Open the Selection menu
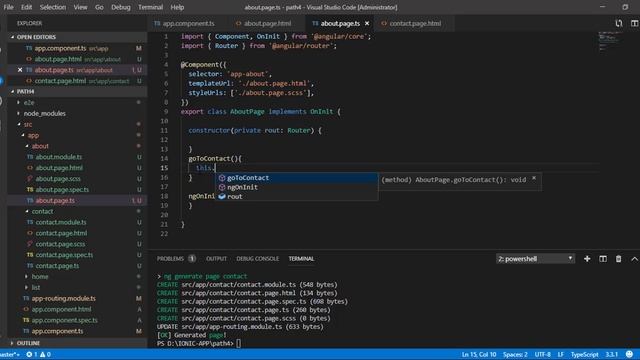 (x=53, y=7)
